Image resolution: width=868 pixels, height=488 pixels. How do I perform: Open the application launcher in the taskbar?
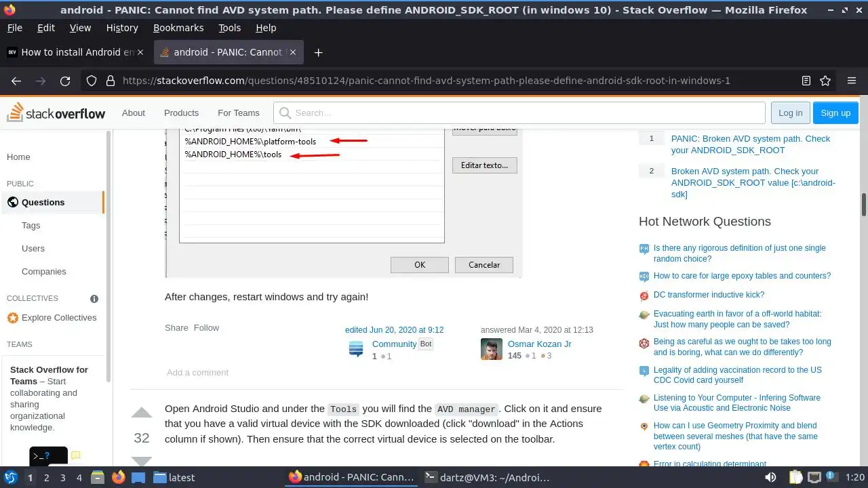tap(10, 477)
